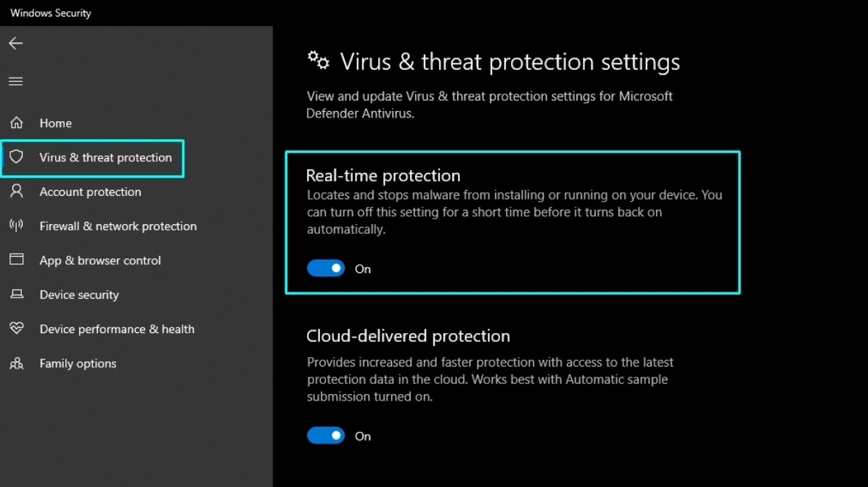Click the Home house icon
The image size is (868, 487).
click(16, 123)
